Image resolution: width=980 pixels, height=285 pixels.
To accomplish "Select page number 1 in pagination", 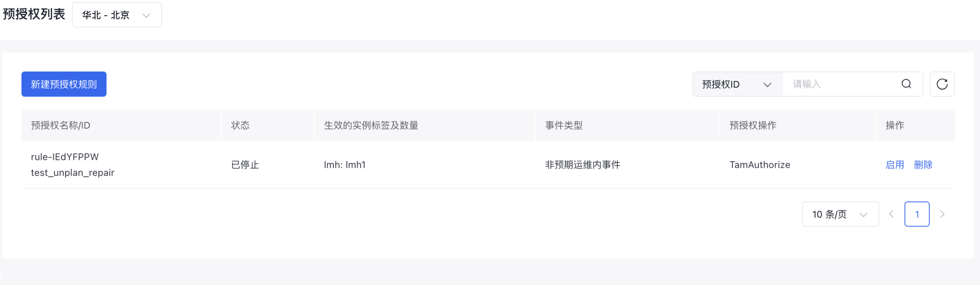I will pyautogui.click(x=917, y=214).
